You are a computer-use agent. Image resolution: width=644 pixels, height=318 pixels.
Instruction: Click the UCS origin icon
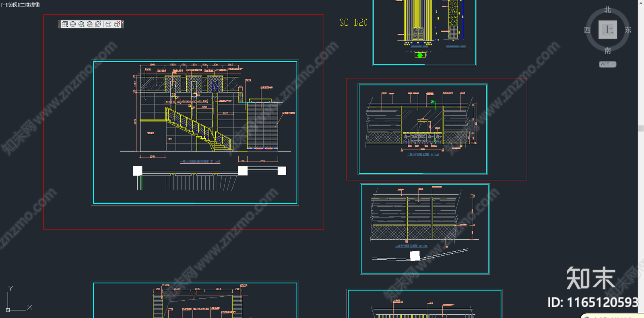pyautogui.click(x=8, y=310)
